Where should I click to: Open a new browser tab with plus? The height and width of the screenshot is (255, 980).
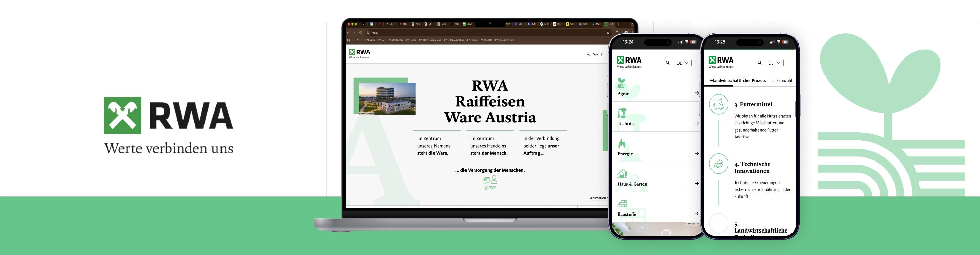pyautogui.click(x=619, y=24)
